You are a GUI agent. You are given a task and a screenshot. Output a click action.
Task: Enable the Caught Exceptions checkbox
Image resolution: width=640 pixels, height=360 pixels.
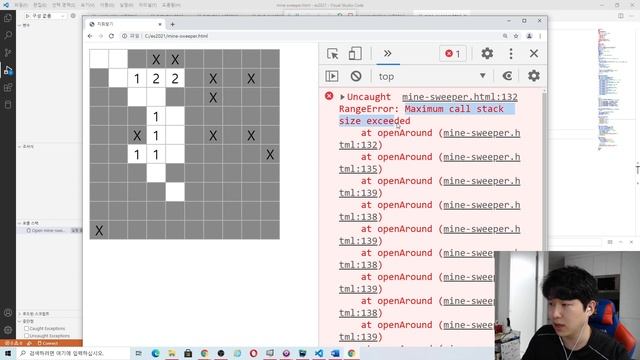[27, 329]
